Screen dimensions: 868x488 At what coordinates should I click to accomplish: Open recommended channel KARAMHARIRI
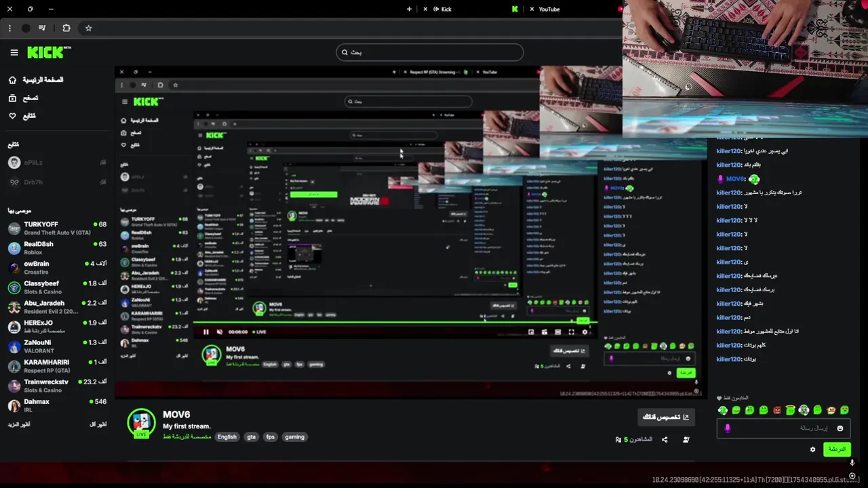coord(57,366)
